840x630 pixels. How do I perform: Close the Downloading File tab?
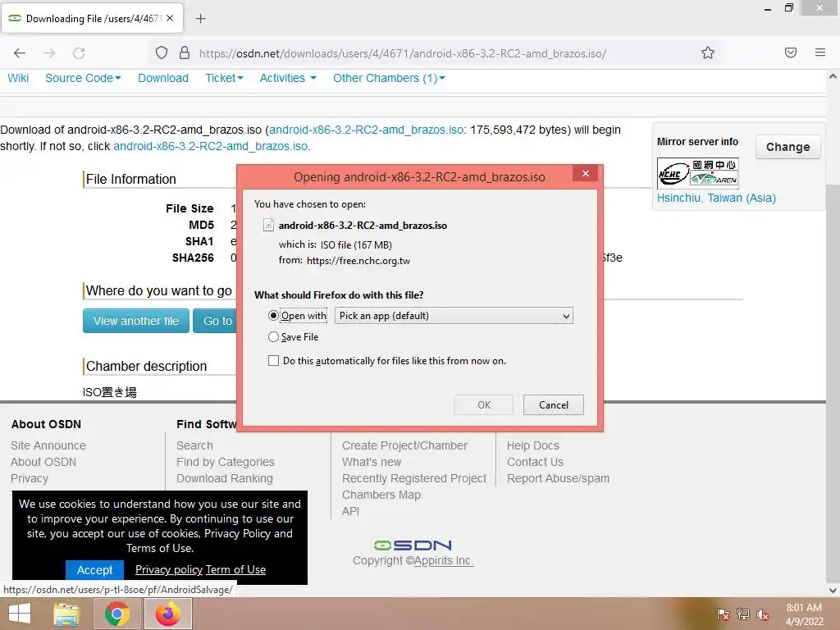[x=170, y=18]
